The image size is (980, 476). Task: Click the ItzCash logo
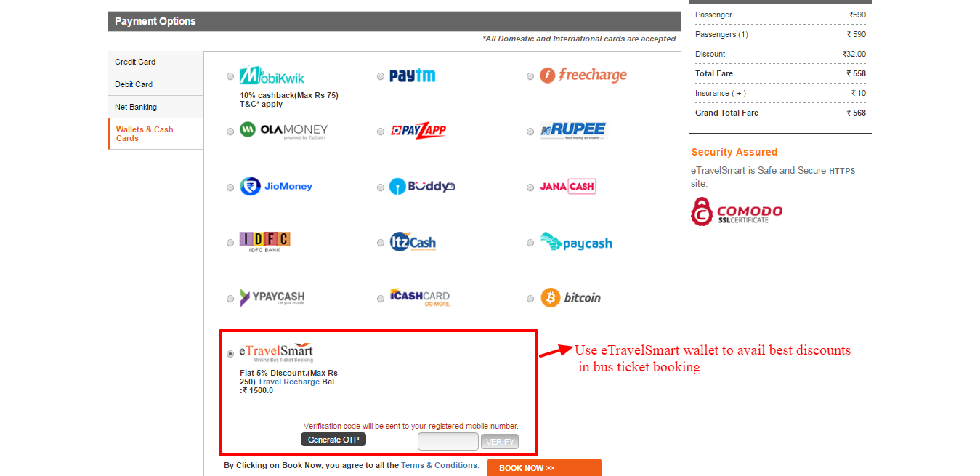[413, 243]
